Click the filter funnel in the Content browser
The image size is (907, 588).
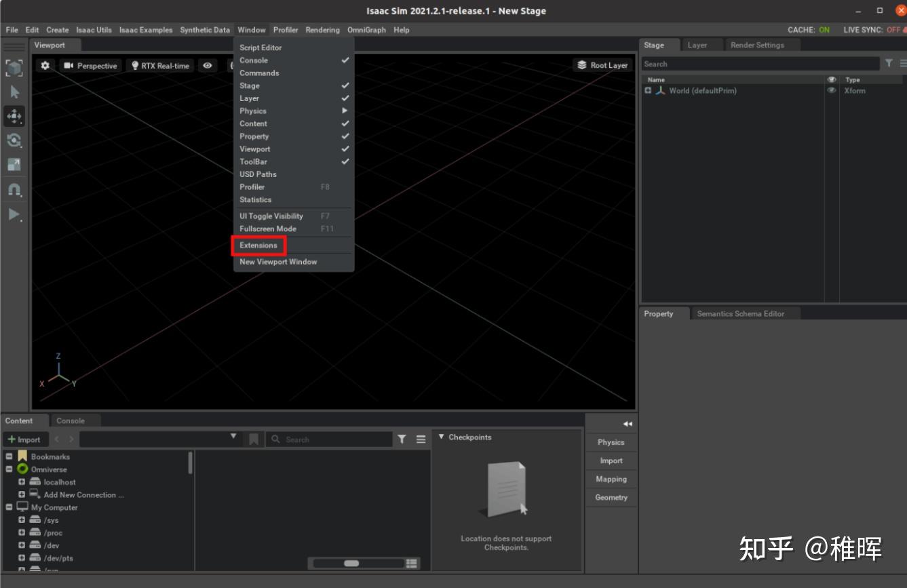402,439
